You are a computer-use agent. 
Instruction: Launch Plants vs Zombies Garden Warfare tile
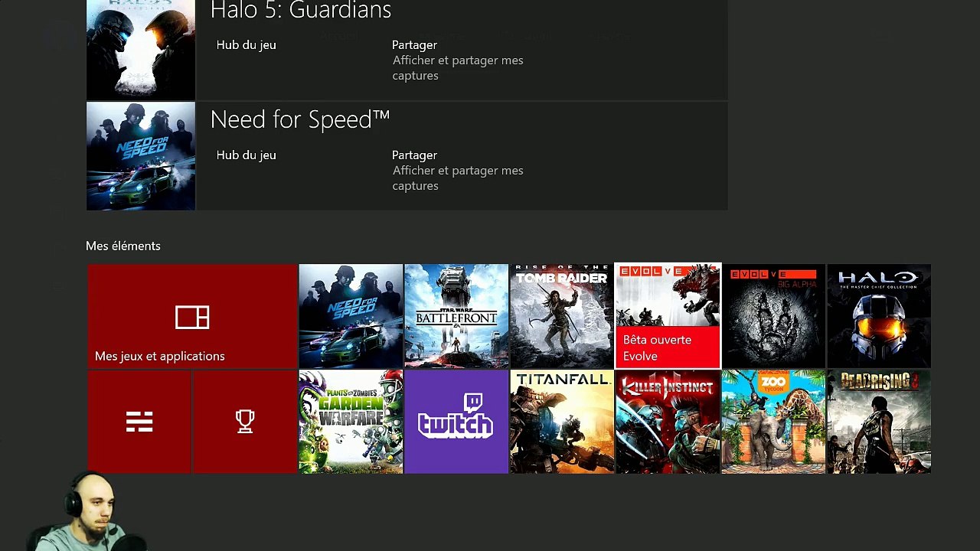[351, 422]
